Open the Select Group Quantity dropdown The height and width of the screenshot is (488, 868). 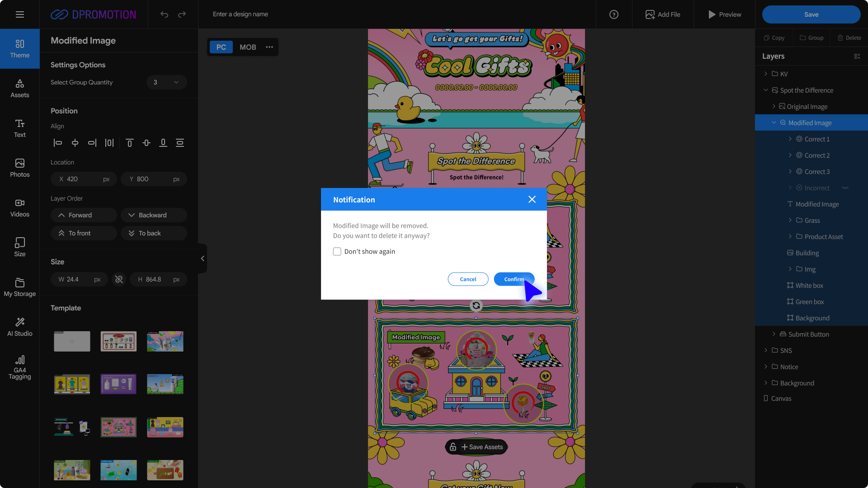click(x=166, y=82)
